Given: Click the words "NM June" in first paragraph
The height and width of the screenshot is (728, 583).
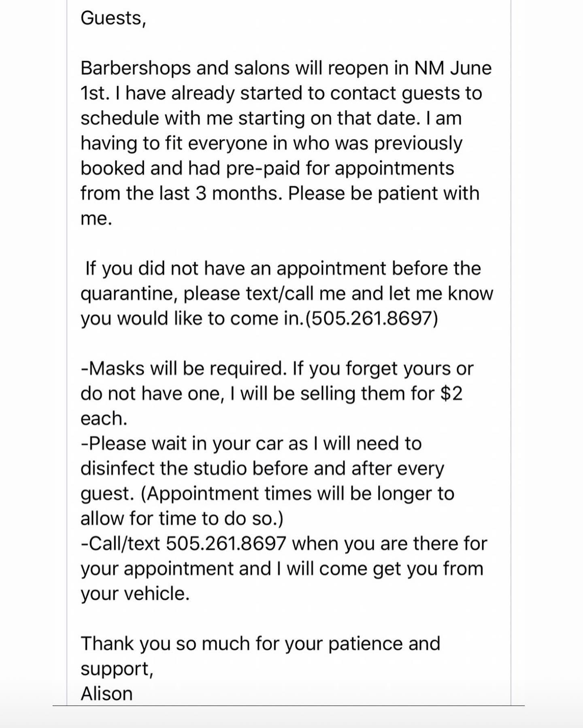Looking at the screenshot, I should click(453, 68).
